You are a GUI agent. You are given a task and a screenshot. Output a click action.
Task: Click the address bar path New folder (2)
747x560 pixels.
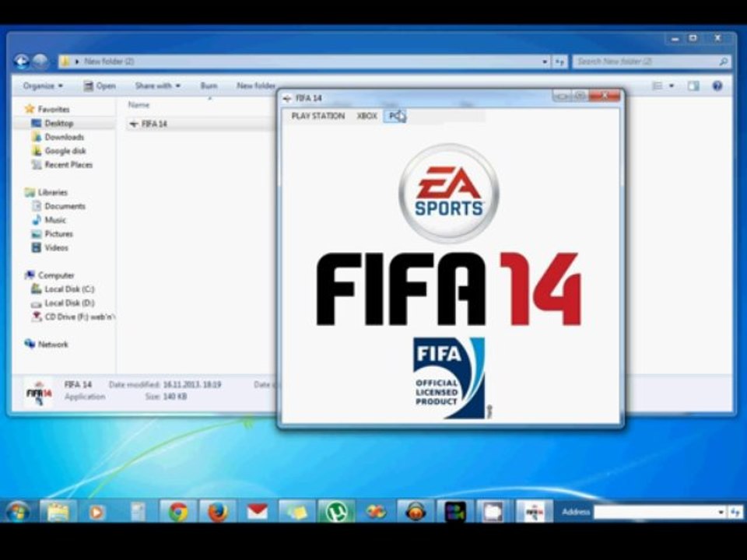pyautogui.click(x=109, y=61)
